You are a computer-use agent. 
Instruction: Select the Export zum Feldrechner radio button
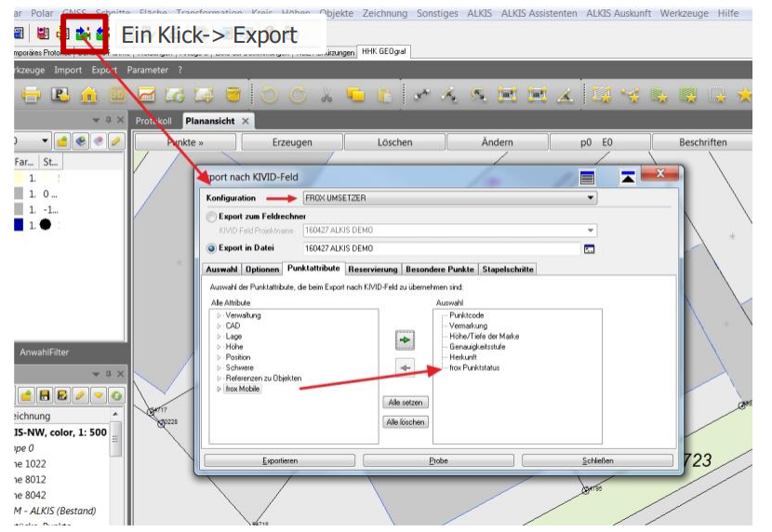212,217
